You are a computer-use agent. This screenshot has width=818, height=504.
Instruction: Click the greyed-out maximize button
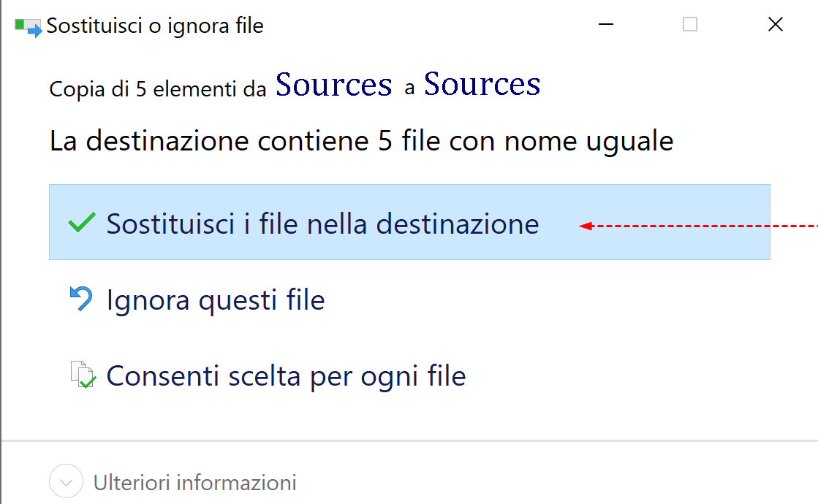click(x=689, y=25)
